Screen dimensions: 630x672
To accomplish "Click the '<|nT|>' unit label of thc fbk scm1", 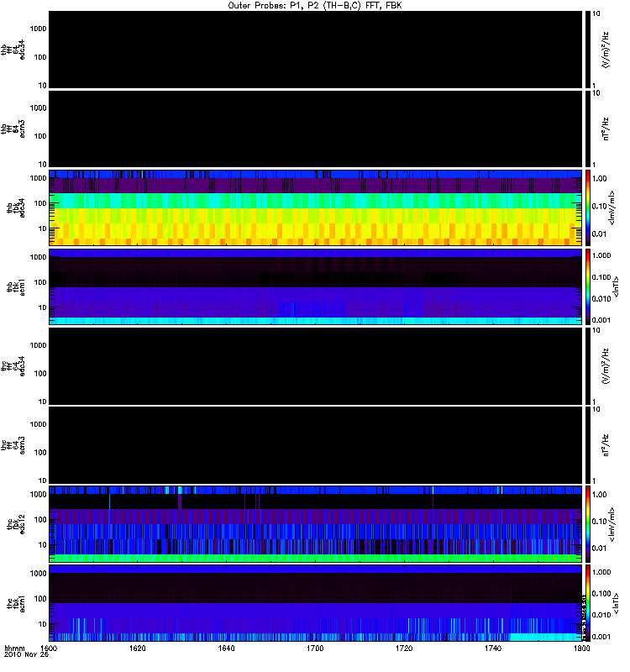I will 616,602.
